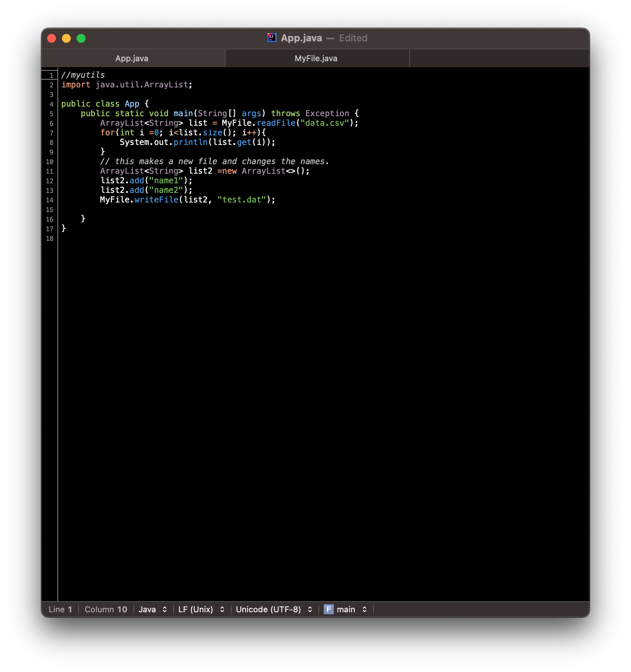Select the App.java tab
The height and width of the screenshot is (672, 631).
tap(132, 58)
